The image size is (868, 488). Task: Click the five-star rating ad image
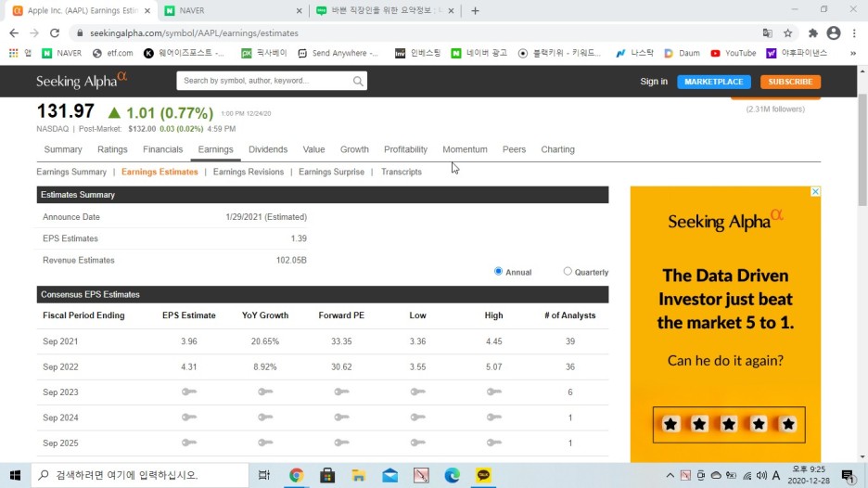[729, 425]
